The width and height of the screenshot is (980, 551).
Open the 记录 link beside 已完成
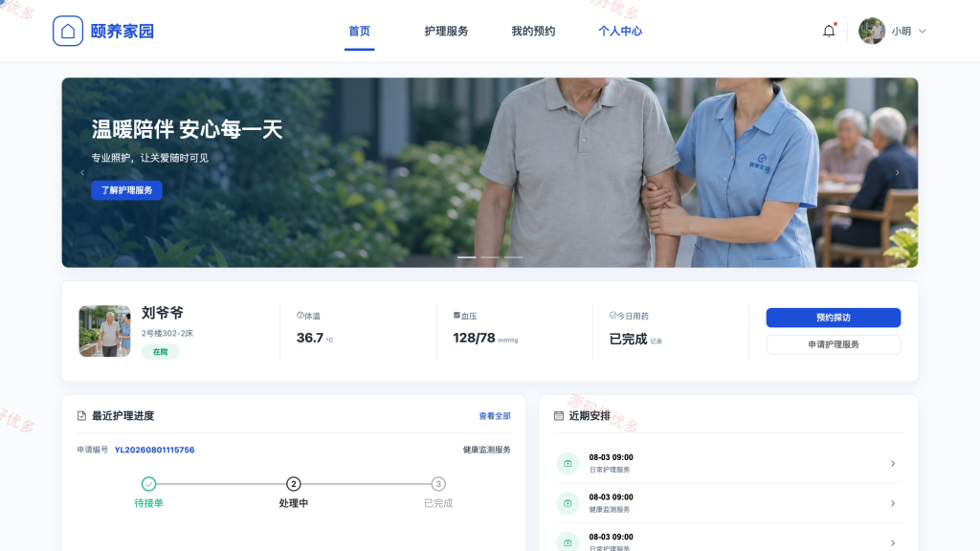click(x=656, y=342)
